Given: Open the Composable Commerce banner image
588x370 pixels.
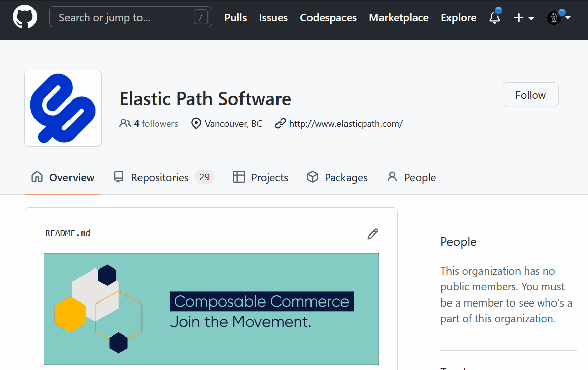Looking at the screenshot, I should pyautogui.click(x=211, y=309).
